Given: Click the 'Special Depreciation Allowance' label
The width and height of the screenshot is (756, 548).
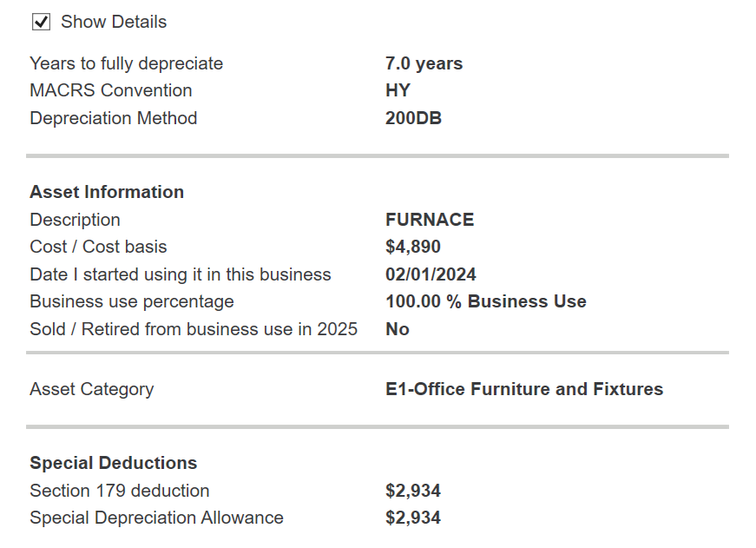Looking at the screenshot, I should coord(156,518).
